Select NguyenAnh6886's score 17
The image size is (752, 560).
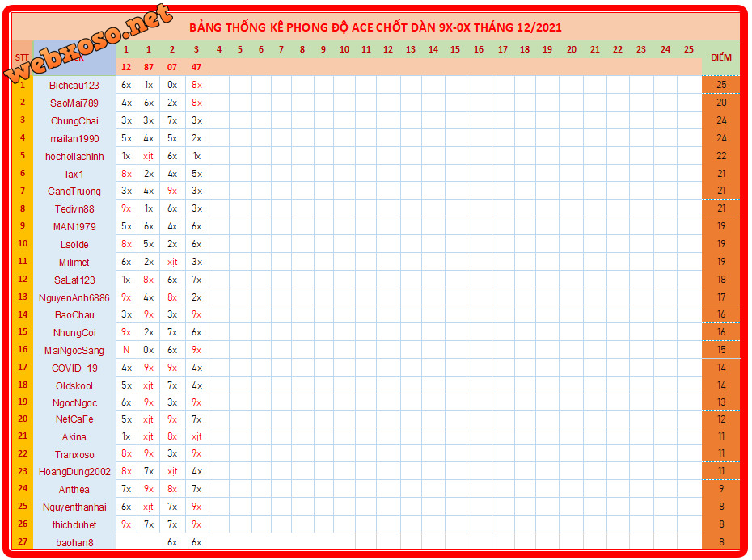pos(720,297)
